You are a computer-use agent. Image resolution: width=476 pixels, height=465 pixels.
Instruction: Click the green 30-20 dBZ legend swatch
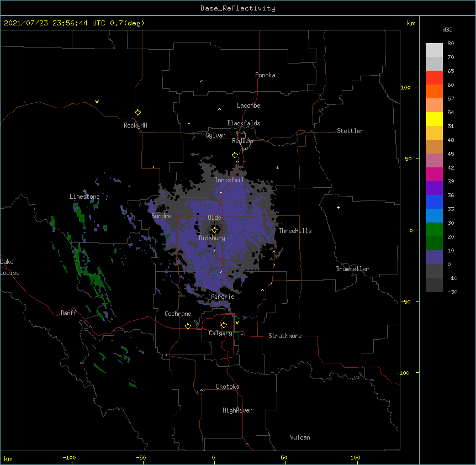[434, 230]
